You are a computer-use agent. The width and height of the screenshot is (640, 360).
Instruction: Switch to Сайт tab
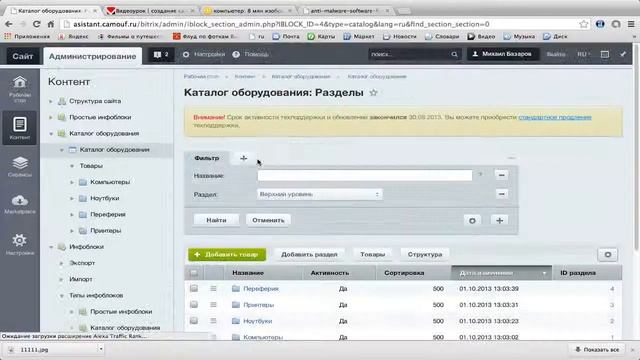click(22, 56)
